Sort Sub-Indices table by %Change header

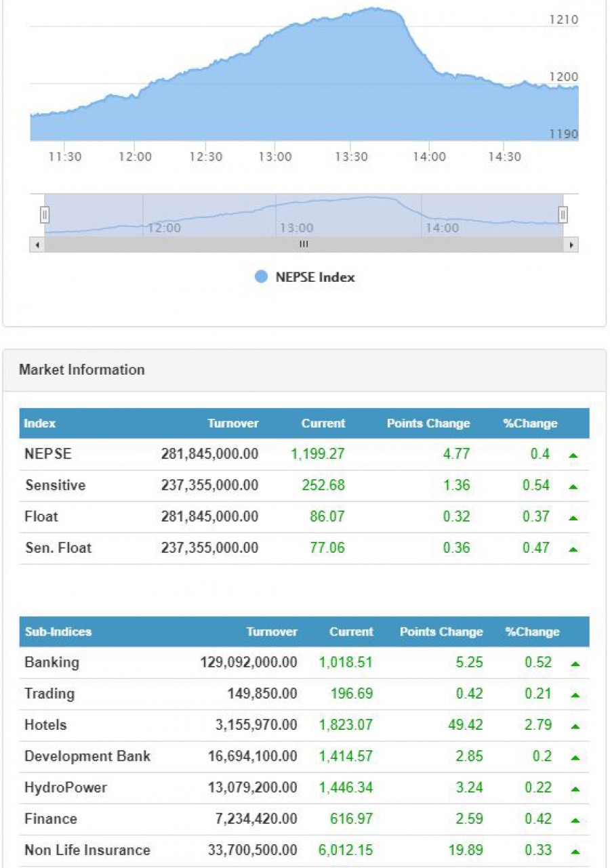click(x=532, y=632)
